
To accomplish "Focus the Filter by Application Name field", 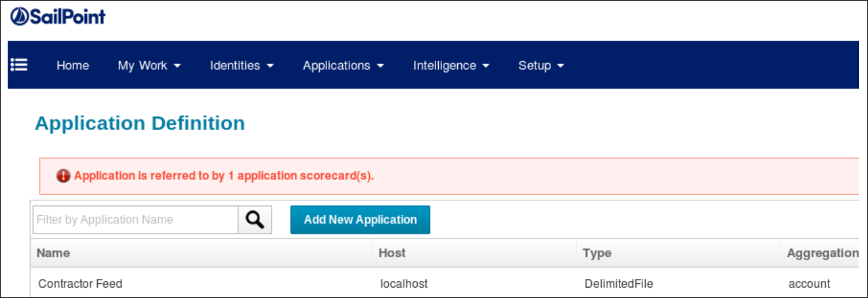I will pos(135,220).
